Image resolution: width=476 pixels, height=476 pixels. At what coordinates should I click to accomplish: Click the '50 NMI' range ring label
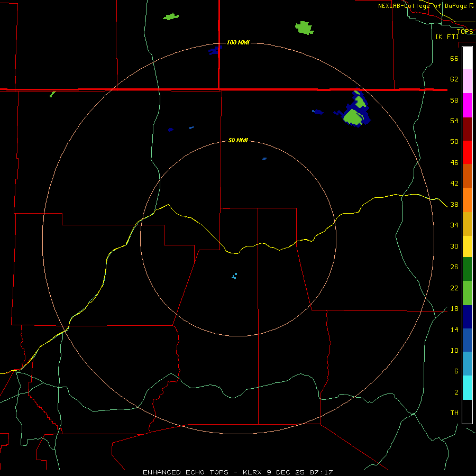coord(238,140)
